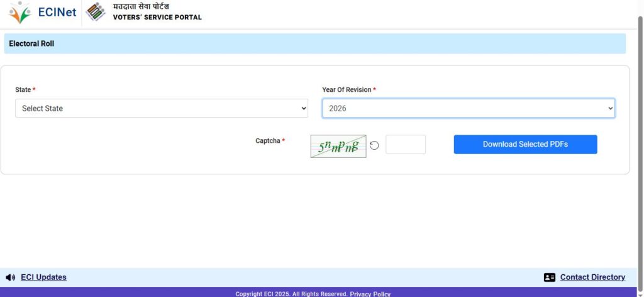The height and width of the screenshot is (297, 644).
Task: Refresh the captcha image
Action: (374, 145)
